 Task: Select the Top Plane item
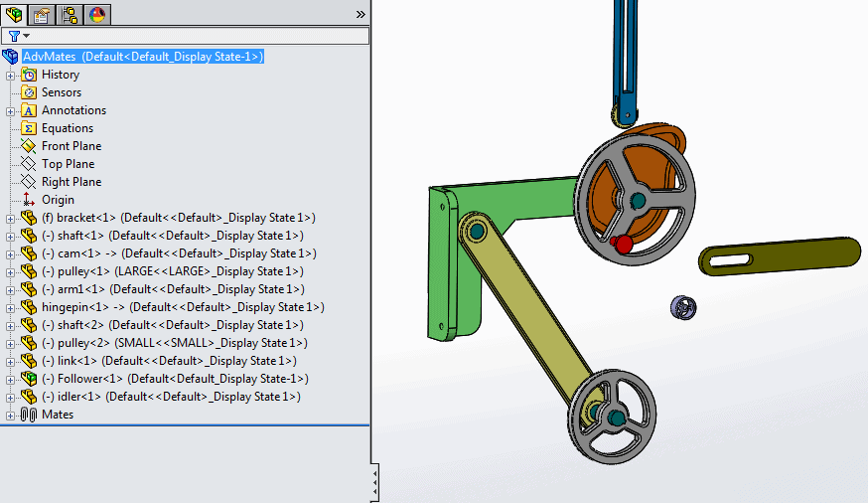68,164
